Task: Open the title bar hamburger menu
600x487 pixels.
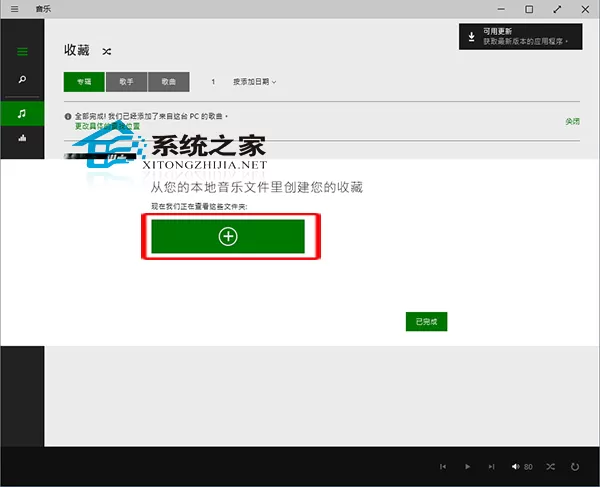Action: point(15,9)
